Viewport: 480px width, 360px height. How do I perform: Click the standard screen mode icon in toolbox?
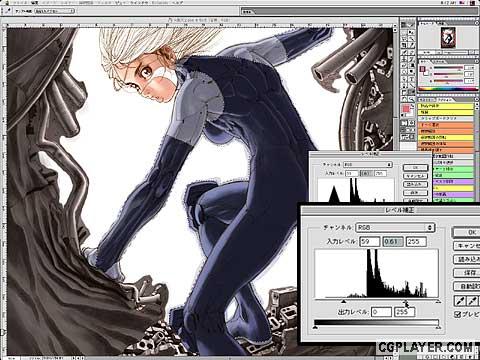402,130
